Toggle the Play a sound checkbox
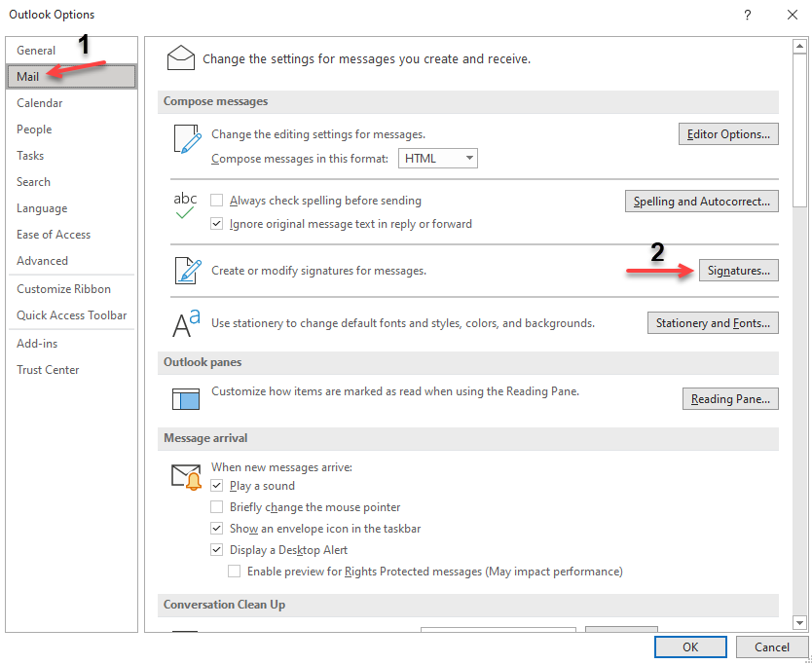Screen dimensions: 812x665 pyautogui.click(x=216, y=486)
